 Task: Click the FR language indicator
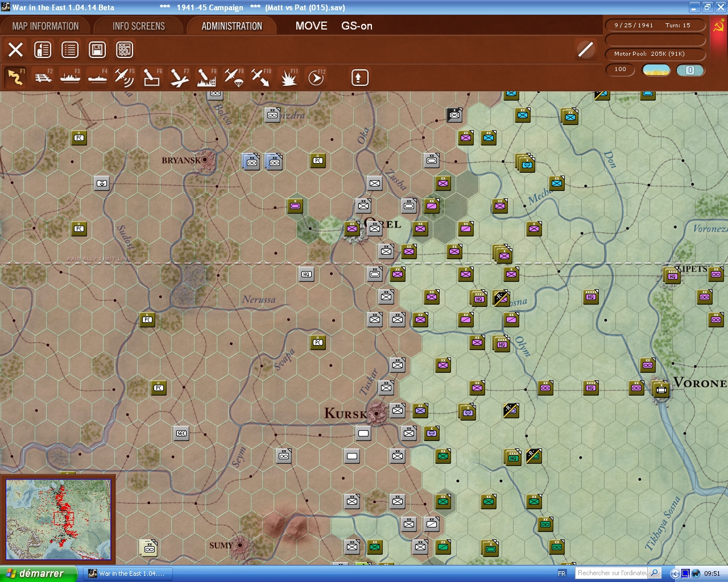(x=562, y=573)
